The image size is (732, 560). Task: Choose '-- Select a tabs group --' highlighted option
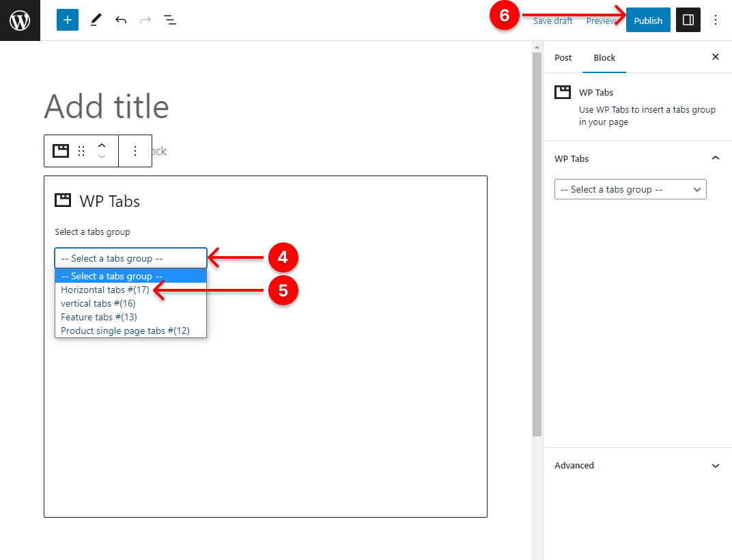[x=130, y=276]
